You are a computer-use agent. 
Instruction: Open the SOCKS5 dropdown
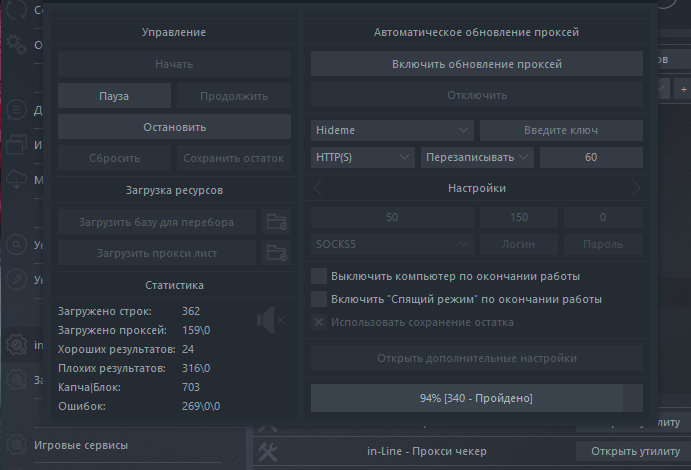[x=392, y=244]
